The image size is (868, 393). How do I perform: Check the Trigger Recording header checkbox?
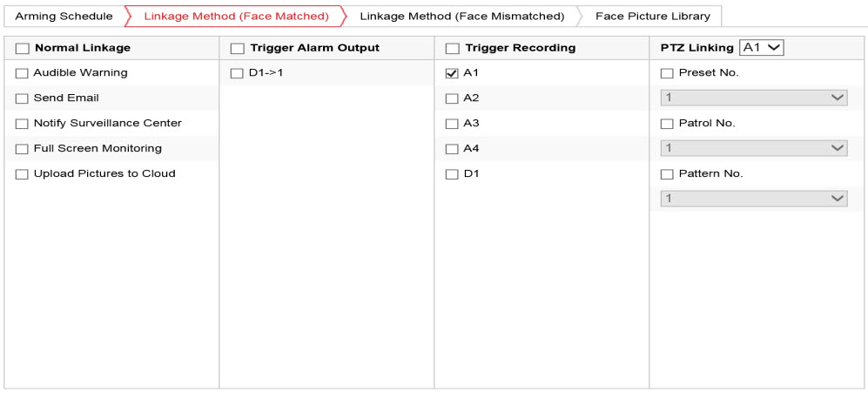(x=452, y=49)
